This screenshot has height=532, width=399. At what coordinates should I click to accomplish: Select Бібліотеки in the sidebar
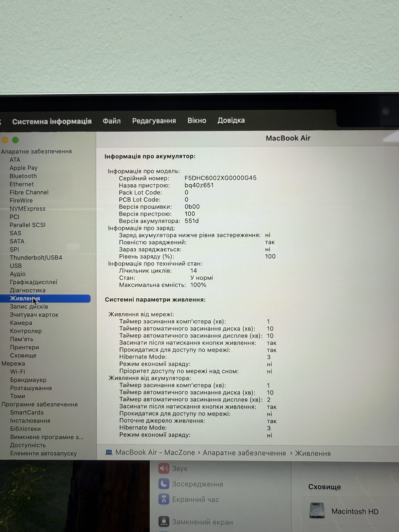pyautogui.click(x=26, y=429)
